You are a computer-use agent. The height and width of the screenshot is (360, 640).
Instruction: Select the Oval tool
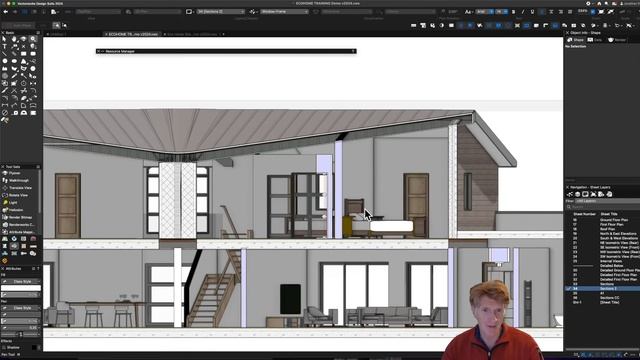coord(14,61)
